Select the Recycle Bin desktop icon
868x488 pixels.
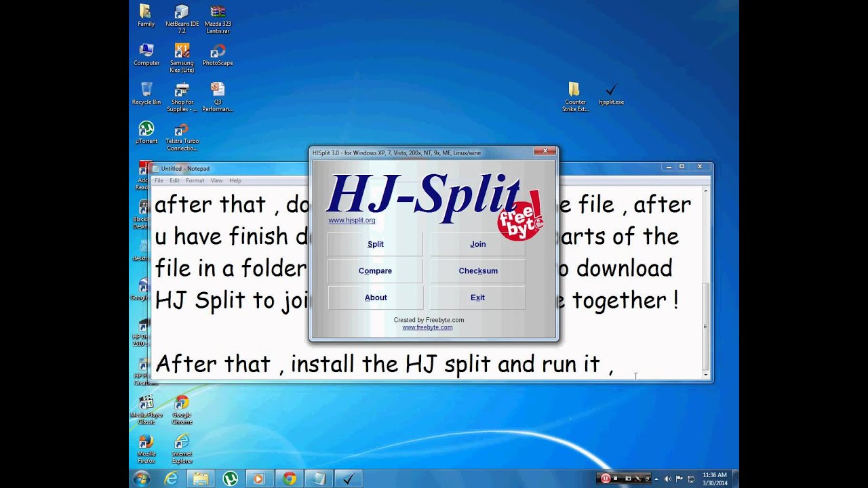[146, 94]
